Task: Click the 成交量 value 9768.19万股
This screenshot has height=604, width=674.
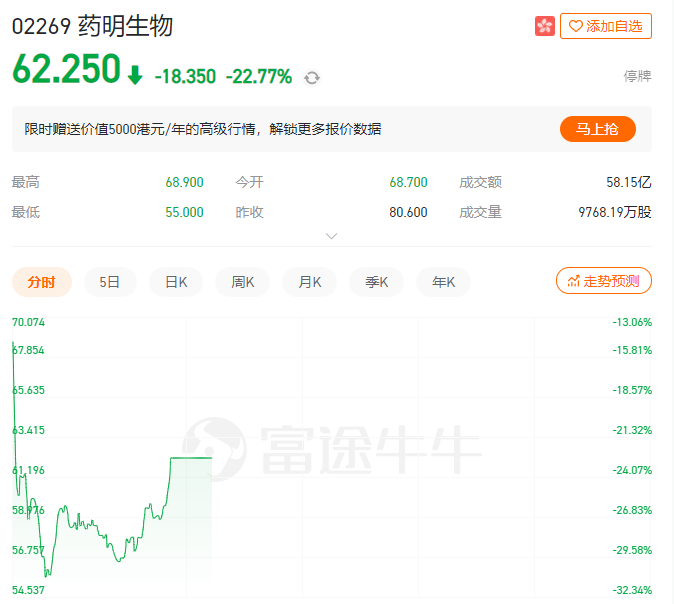Action: 615,212
